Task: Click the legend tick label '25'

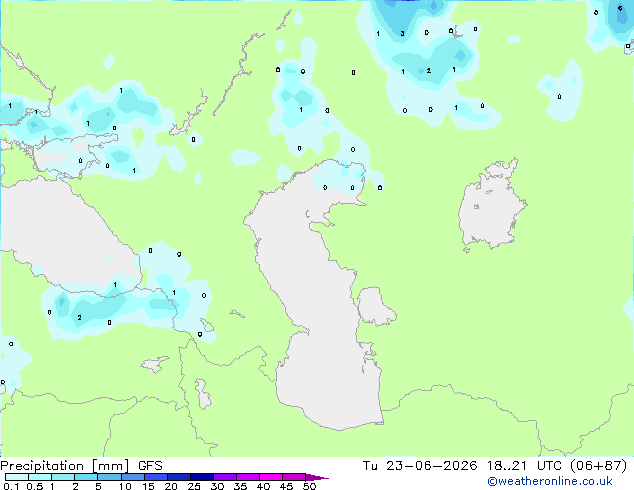Action: pos(194,486)
